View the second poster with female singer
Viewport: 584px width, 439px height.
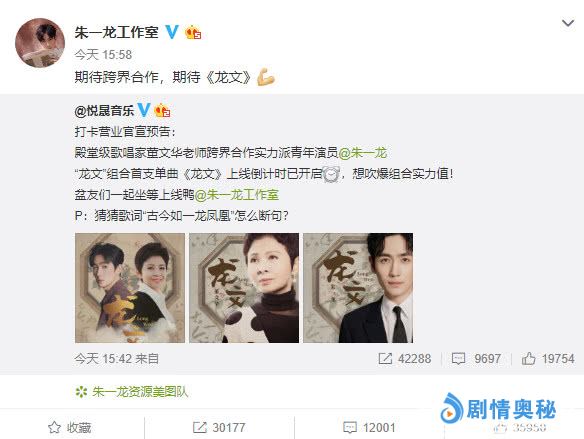pyautogui.click(x=244, y=288)
